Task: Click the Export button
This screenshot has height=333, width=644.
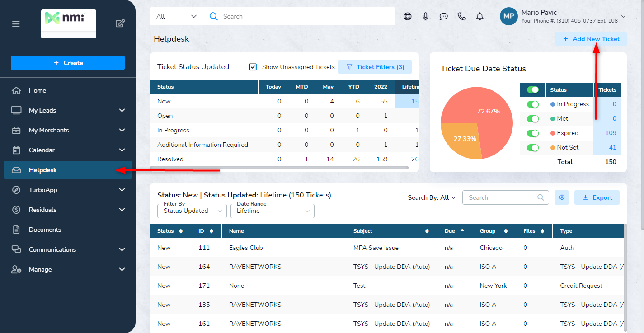Action: click(x=597, y=197)
